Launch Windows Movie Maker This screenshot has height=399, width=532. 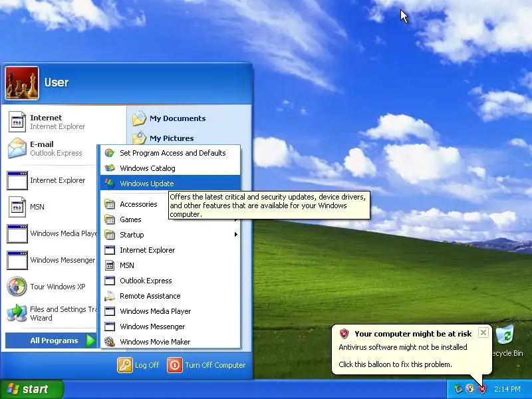point(170,342)
